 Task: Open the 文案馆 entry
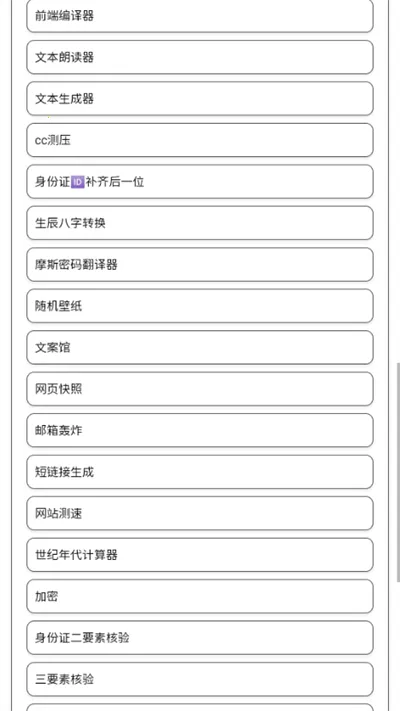point(200,348)
